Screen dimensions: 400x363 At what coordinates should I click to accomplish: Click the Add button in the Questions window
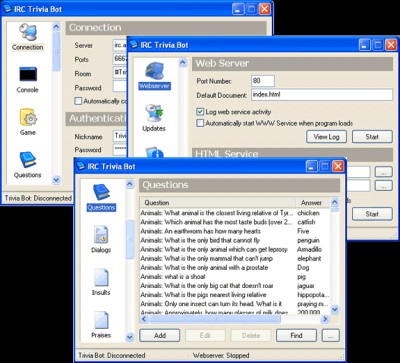point(160,335)
